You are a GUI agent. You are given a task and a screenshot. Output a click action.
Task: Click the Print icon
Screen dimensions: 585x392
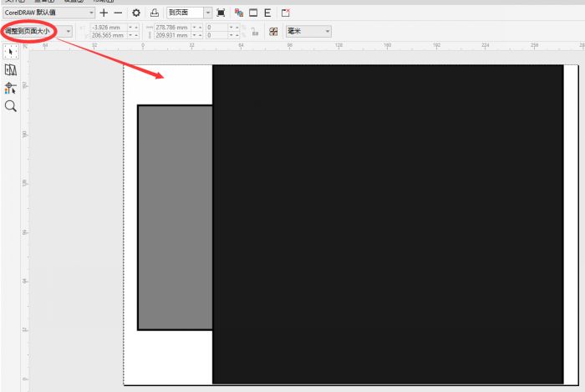154,13
